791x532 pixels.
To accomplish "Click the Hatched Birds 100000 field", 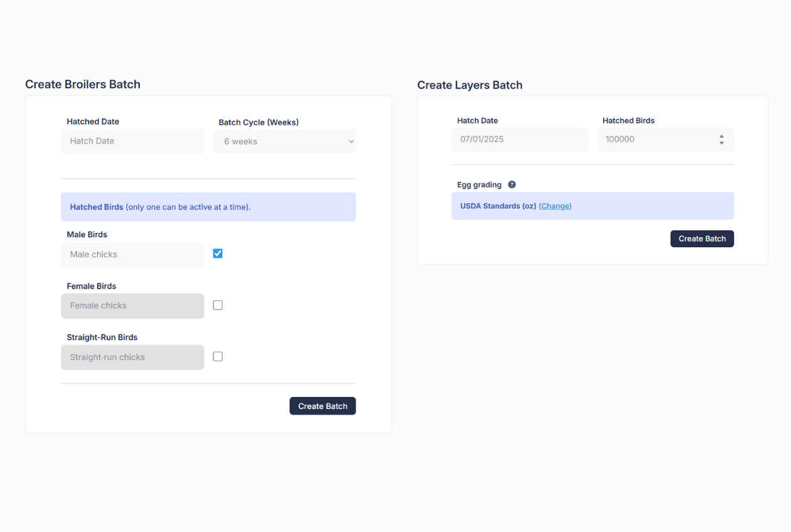I will click(665, 139).
